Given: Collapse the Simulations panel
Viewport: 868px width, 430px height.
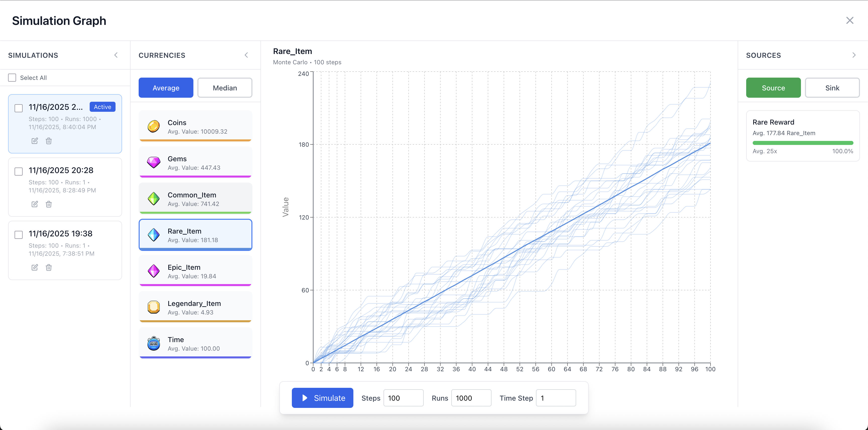Looking at the screenshot, I should click(116, 55).
